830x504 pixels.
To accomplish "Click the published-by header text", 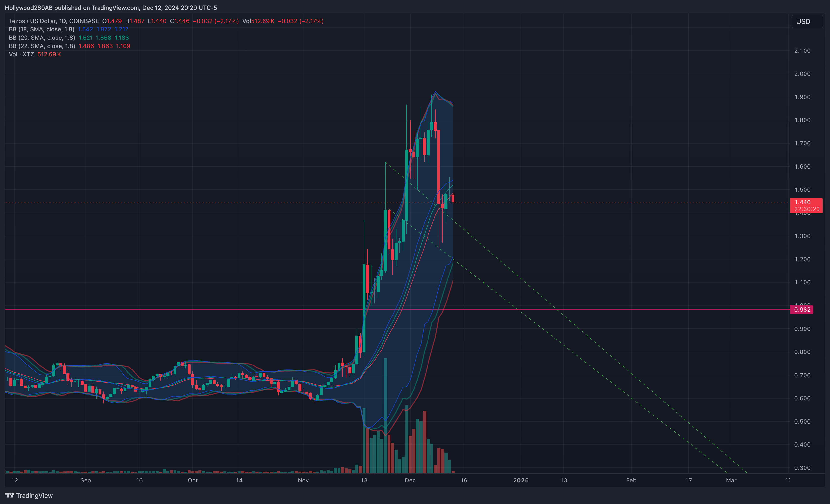I will pyautogui.click(x=111, y=7).
